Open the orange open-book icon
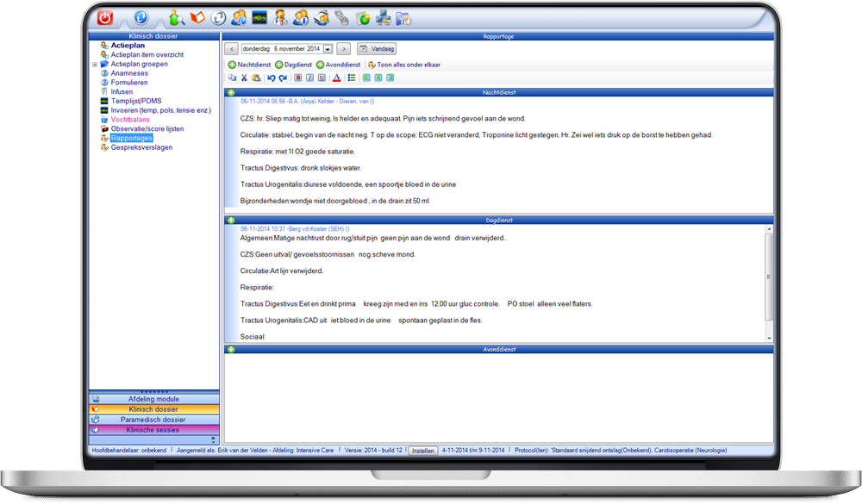The height and width of the screenshot is (504, 862). point(197,18)
